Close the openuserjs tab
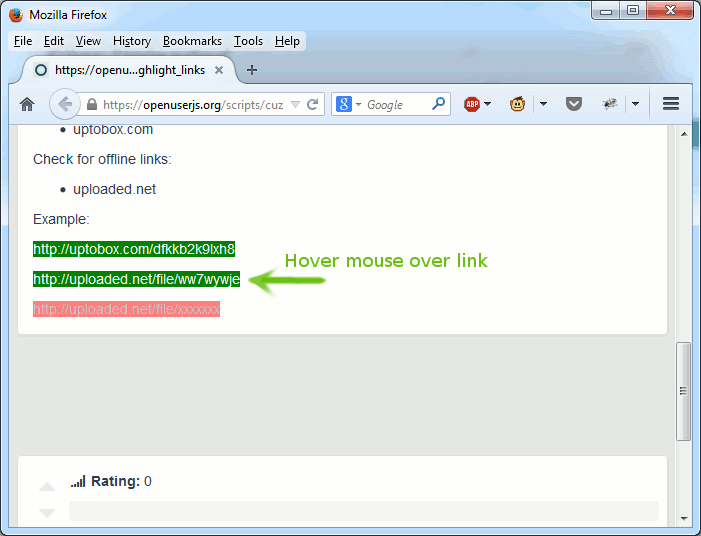Viewport: 701px width, 536px height. (219, 70)
